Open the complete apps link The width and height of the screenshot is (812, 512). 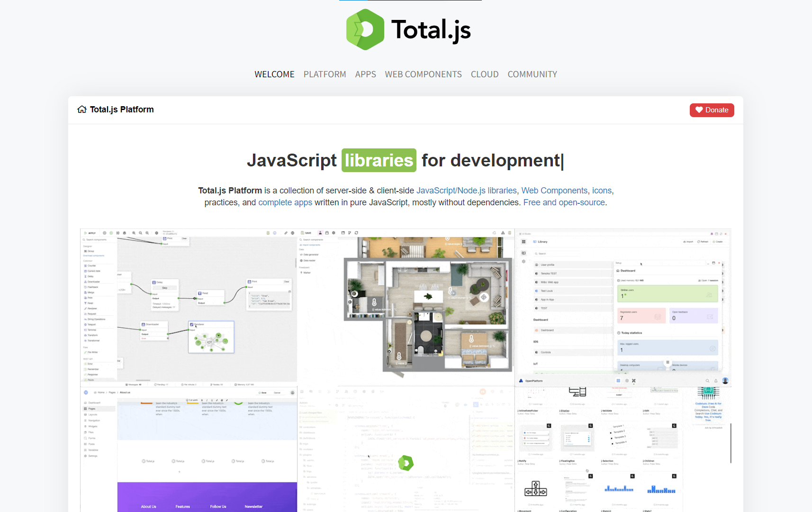point(285,202)
